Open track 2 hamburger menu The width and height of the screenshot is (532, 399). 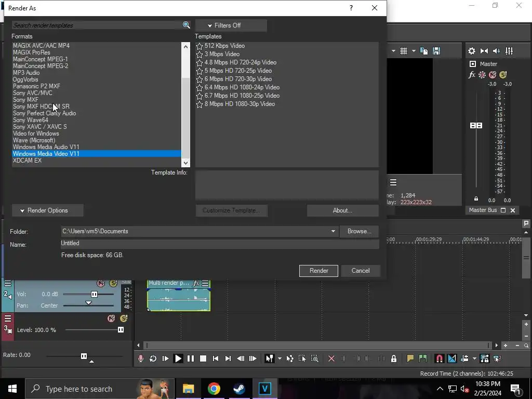click(7, 283)
